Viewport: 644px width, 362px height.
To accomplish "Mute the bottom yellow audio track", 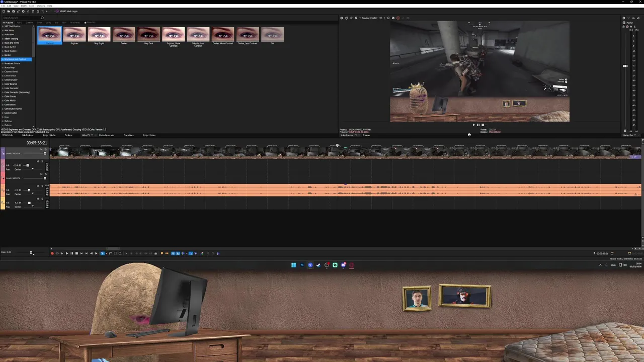I will click(x=38, y=199).
